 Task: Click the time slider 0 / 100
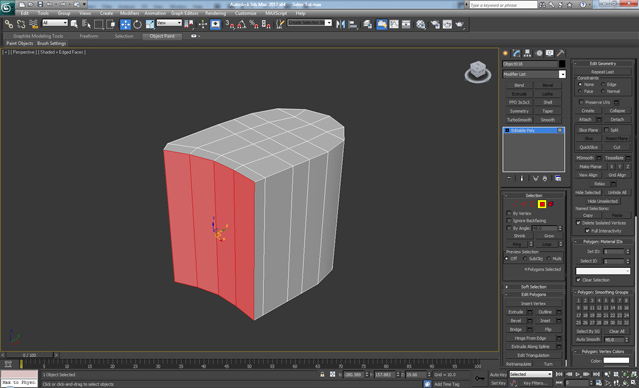pos(29,355)
